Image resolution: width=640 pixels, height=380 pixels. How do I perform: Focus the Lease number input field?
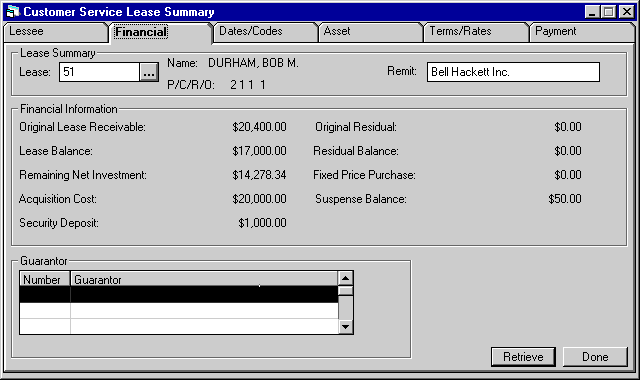[x=99, y=72]
